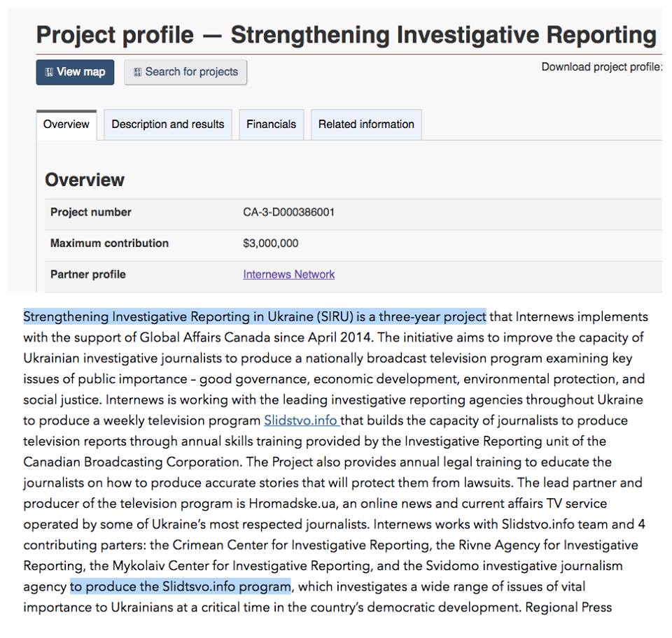This screenshot has height=638, width=672.
Task: Click highlighted text 'to produce the Slidtsvo.info program'
Action: [180, 586]
